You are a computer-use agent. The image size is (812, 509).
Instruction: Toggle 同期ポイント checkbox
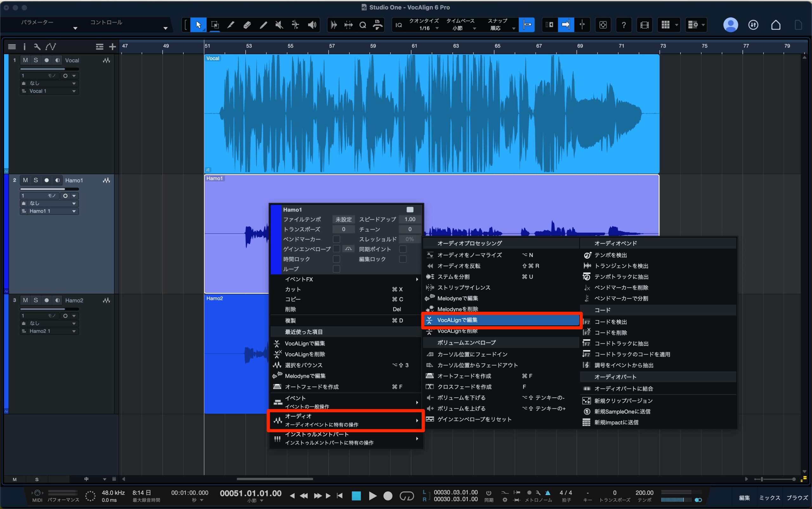[403, 249]
